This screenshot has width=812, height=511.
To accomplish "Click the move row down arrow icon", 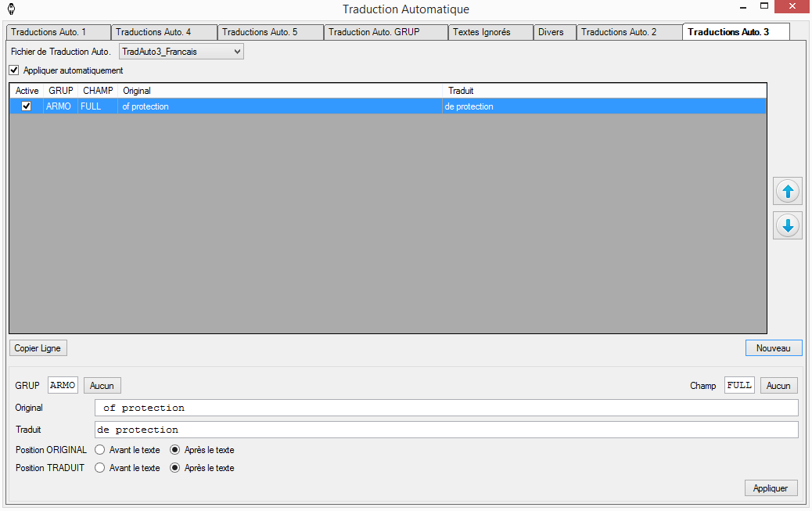I will pyautogui.click(x=788, y=225).
